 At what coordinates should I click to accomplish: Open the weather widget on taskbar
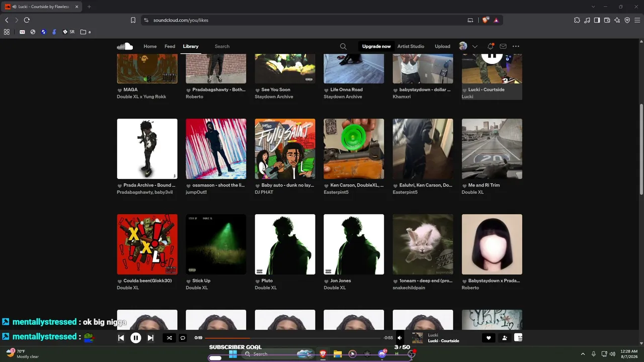[x=23, y=354]
